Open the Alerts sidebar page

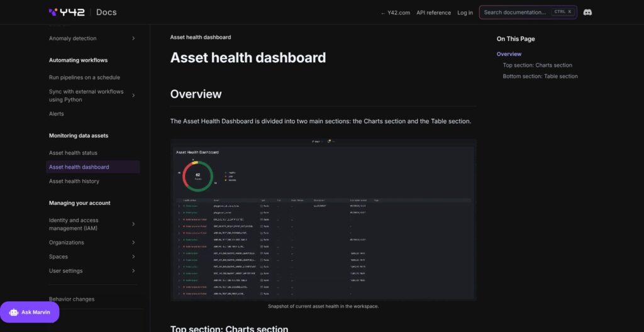click(56, 114)
